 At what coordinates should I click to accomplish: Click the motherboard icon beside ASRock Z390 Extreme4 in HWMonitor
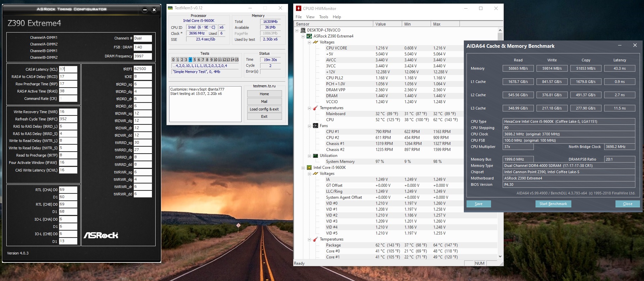(x=309, y=36)
